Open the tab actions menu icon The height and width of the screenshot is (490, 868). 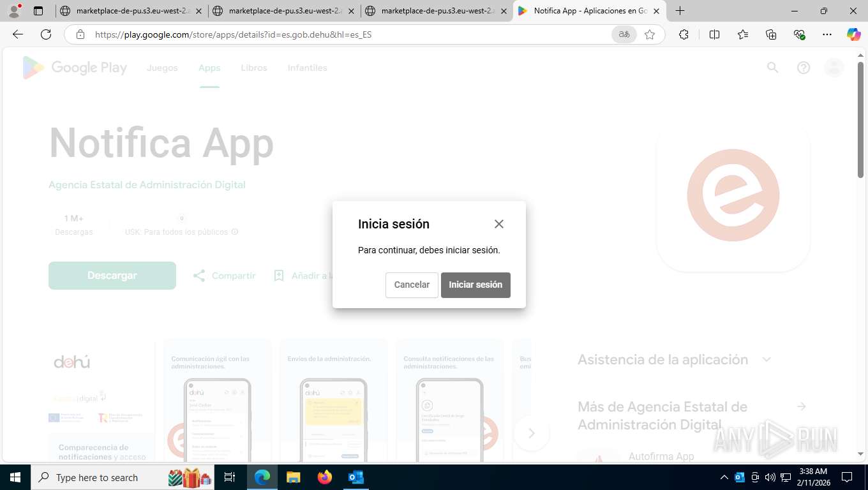click(x=38, y=11)
